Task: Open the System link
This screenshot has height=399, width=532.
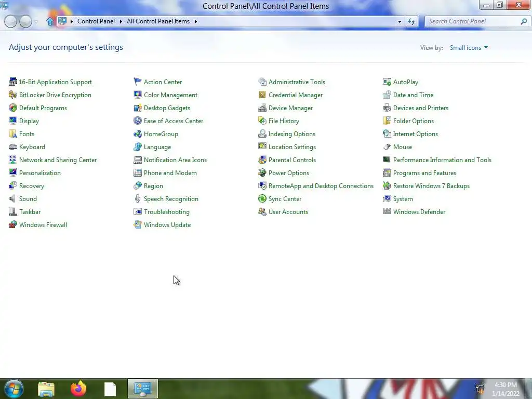Action: 403,199
